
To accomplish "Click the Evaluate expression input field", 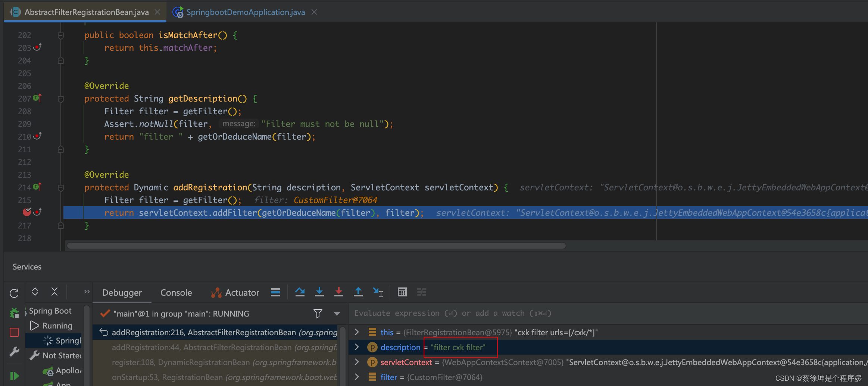I will [608, 313].
